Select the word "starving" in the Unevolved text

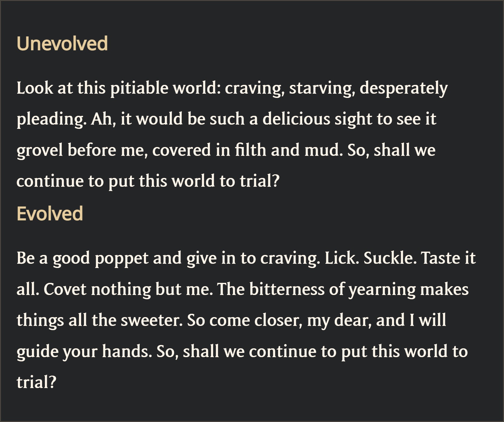322,88
